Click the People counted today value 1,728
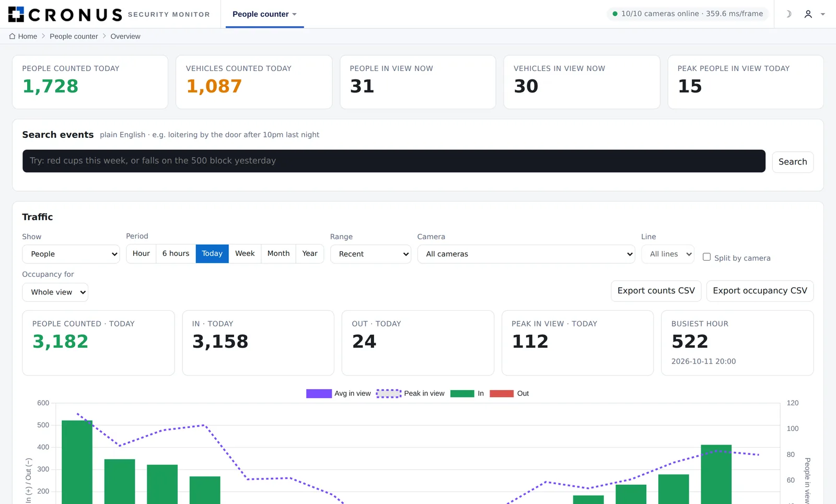Screen dimensions: 836x504 click(x=50, y=86)
